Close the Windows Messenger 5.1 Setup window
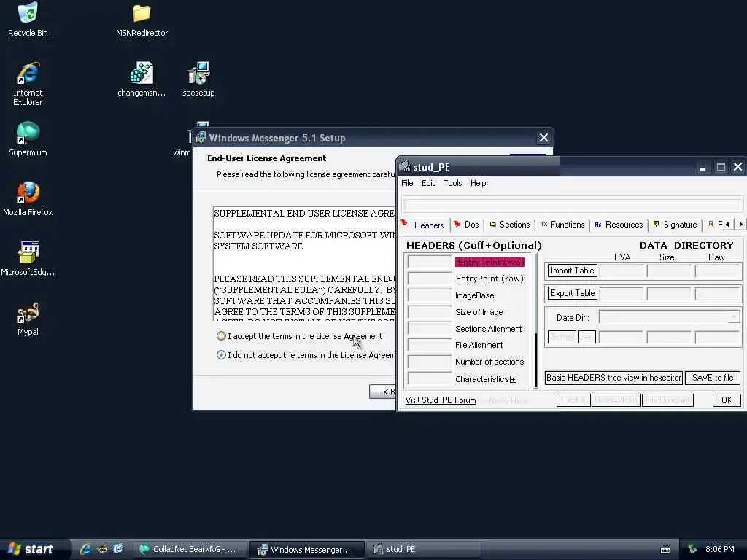 click(543, 138)
